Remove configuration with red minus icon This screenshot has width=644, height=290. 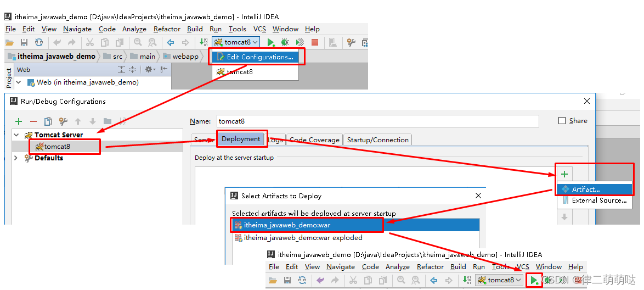pyautogui.click(x=33, y=121)
